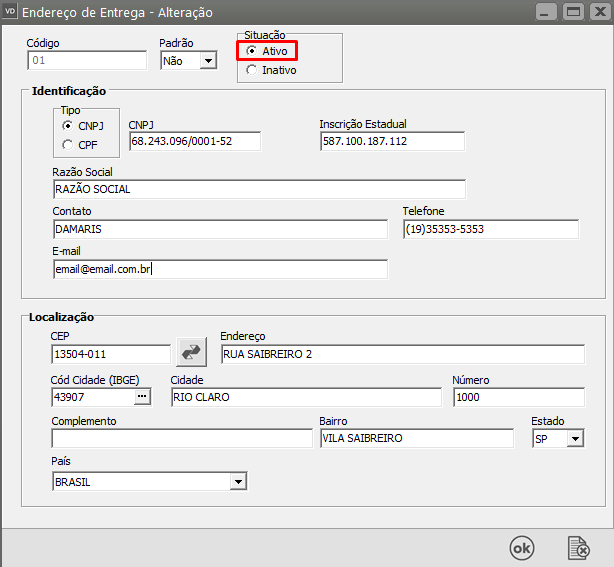The height and width of the screenshot is (567, 614).
Task: Expand the Estado dropdown
Action: (574, 439)
